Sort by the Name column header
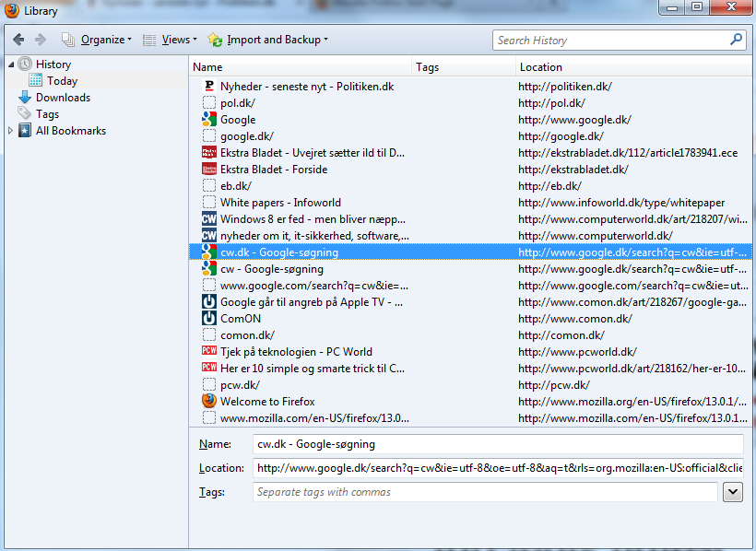This screenshot has height=551, width=756. pyautogui.click(x=301, y=67)
